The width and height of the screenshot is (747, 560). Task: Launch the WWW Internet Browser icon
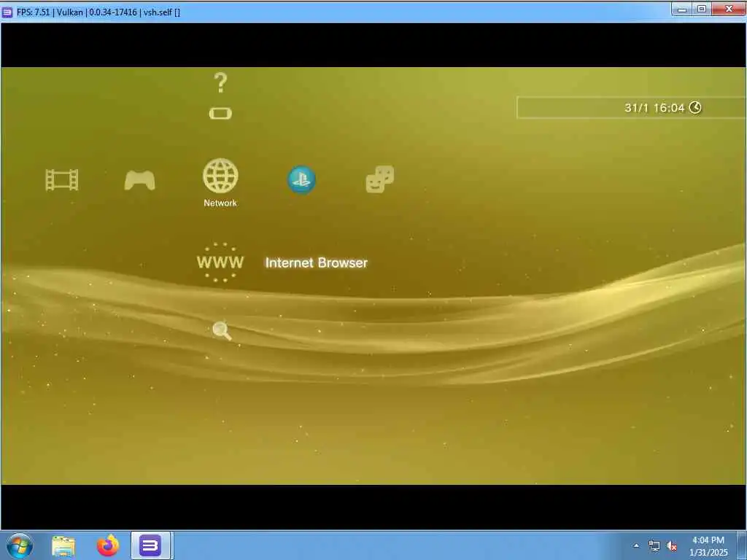coord(220,262)
